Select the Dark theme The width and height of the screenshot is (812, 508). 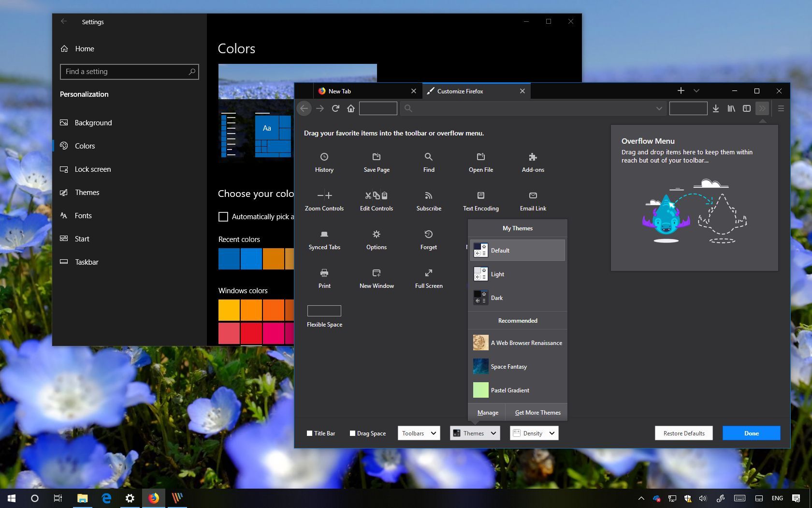pos(518,298)
